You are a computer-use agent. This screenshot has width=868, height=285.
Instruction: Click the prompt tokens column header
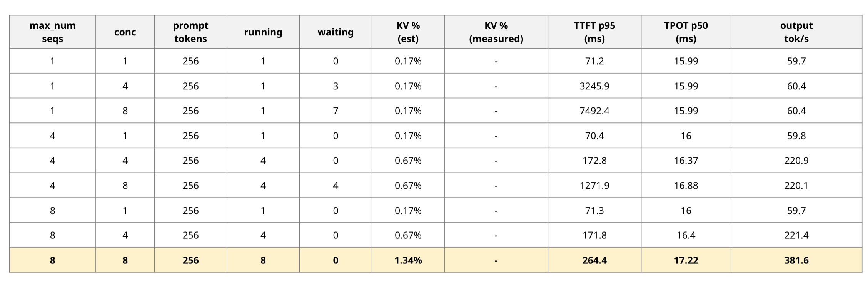pos(191,32)
